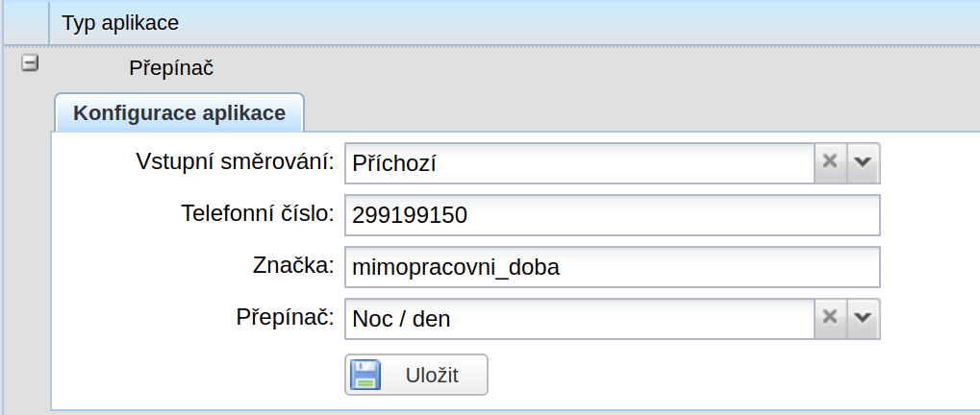Clear the Vstupní směrování selection
The height and width of the screenshot is (415, 980).
pos(830,163)
